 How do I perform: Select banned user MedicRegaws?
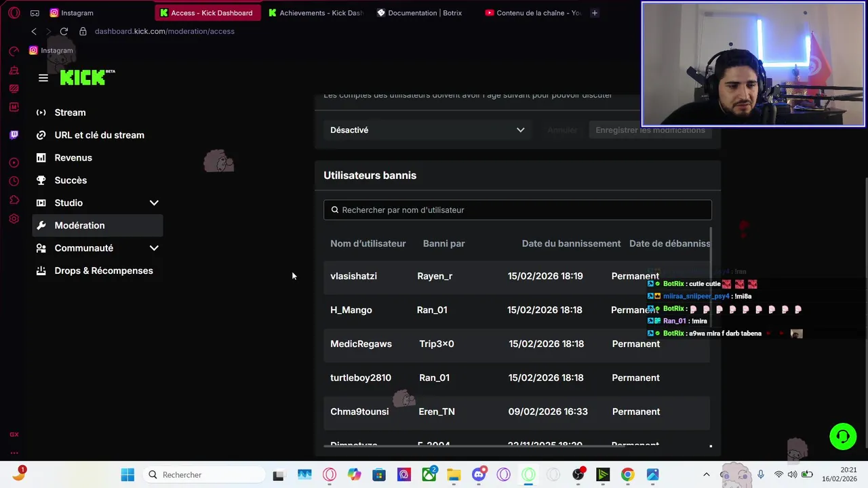point(361,344)
